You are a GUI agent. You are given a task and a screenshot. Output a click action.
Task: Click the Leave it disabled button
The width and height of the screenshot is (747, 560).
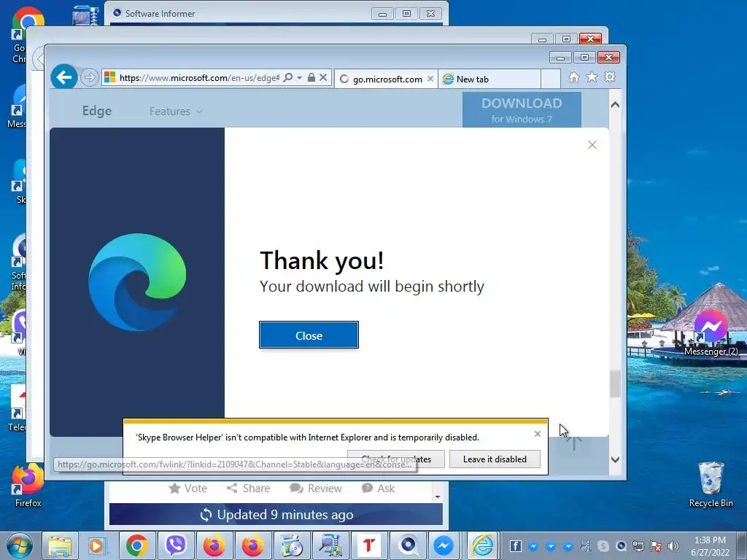coord(495,459)
